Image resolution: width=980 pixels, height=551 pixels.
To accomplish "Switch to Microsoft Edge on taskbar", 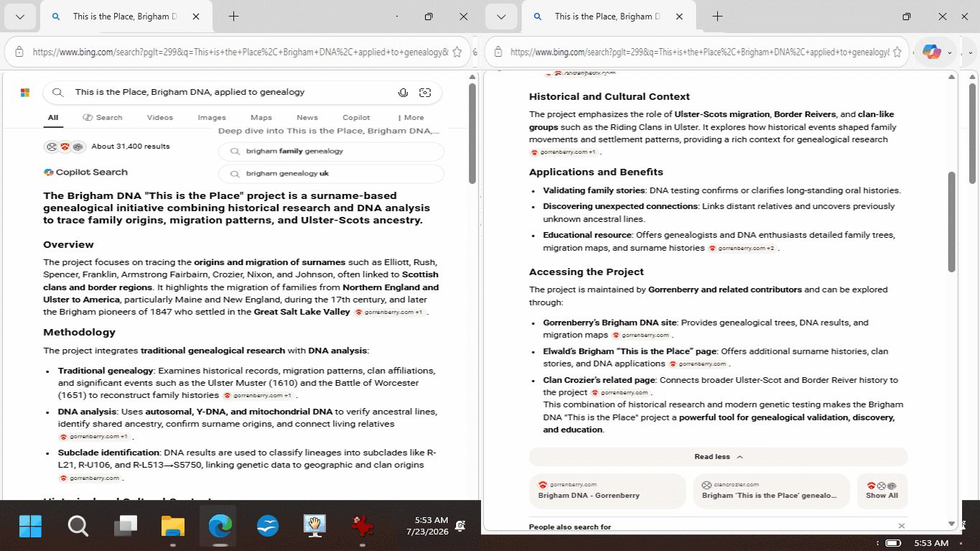I will coord(220,527).
